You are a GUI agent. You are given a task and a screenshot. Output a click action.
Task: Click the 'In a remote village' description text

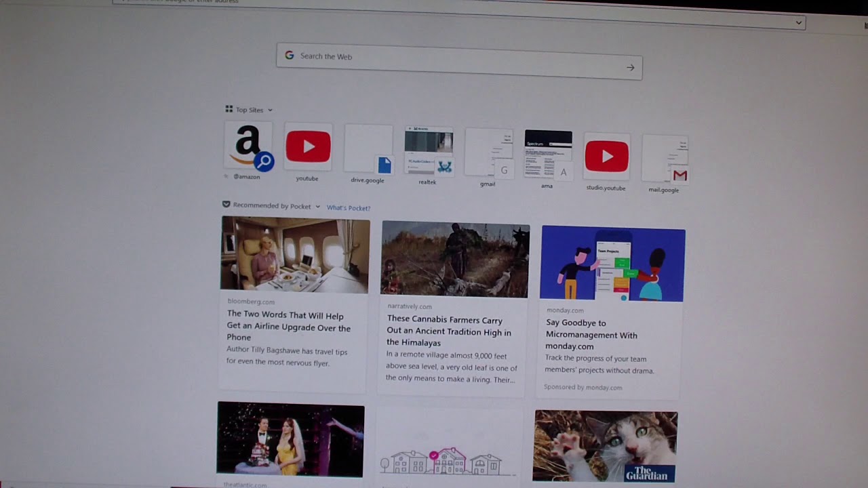coord(452,367)
